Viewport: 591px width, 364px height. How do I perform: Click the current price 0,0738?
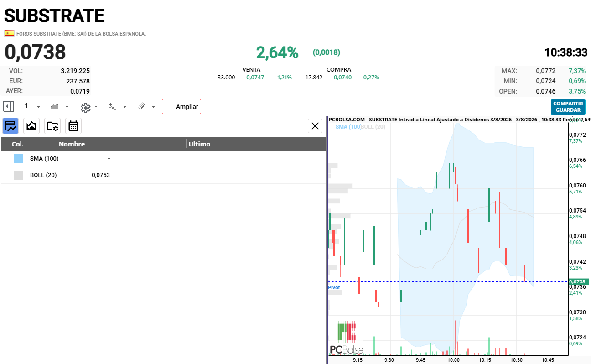[35, 52]
